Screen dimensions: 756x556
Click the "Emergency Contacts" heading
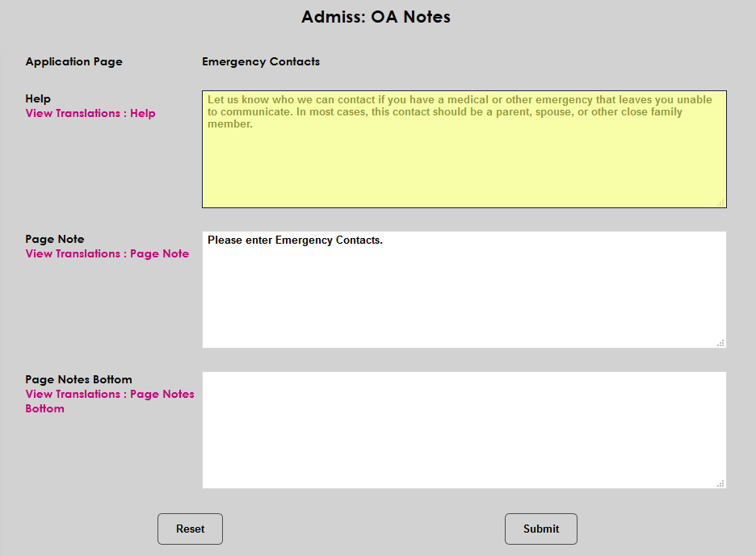(x=260, y=61)
